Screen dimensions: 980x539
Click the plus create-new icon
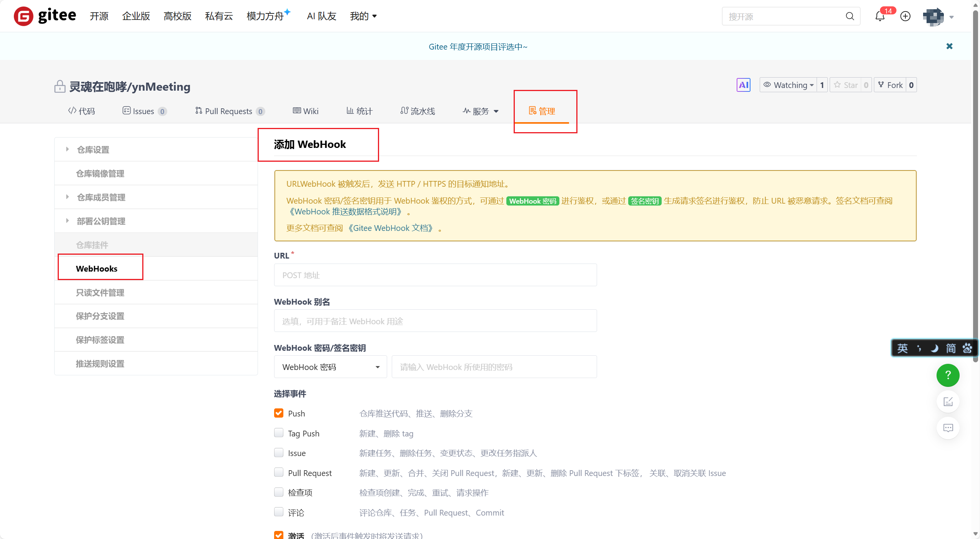(x=905, y=17)
